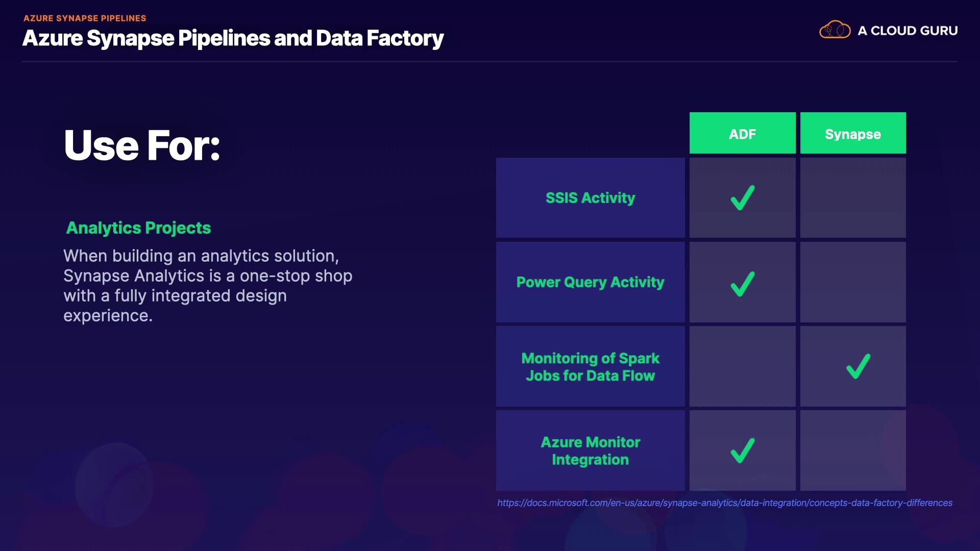This screenshot has height=551, width=980.
Task: Click the A Cloud Guru cloud logo
Action: pyautogui.click(x=835, y=30)
